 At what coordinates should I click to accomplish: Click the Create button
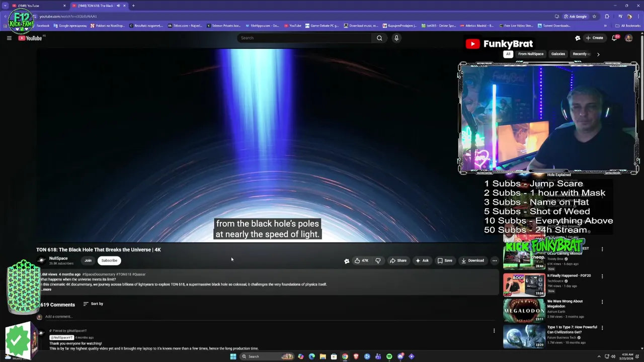point(594,38)
